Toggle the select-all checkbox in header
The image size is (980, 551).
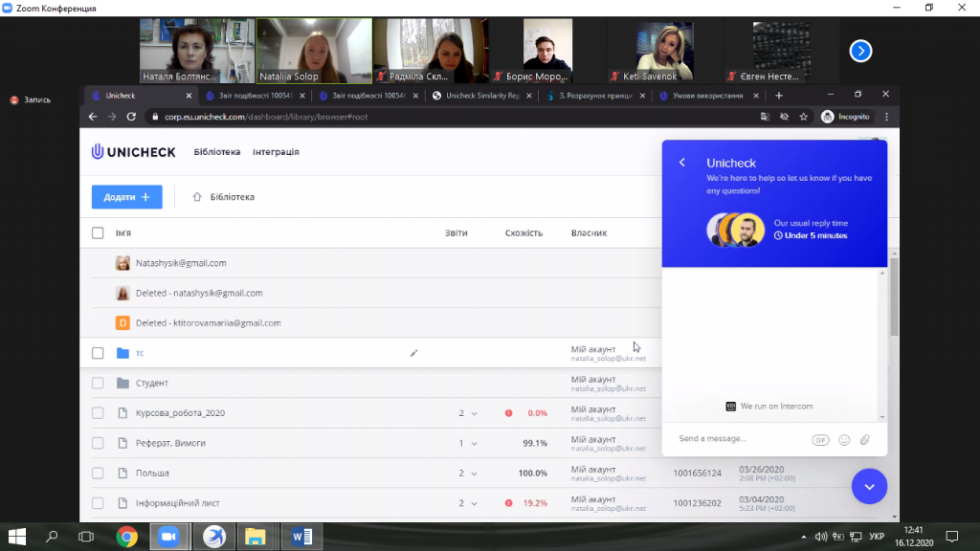[x=98, y=232]
